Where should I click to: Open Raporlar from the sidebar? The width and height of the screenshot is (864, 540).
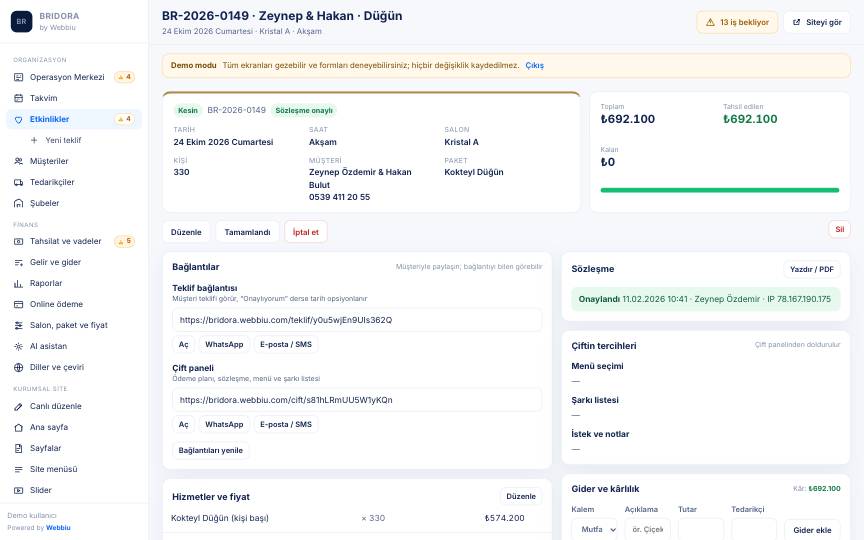74,283
